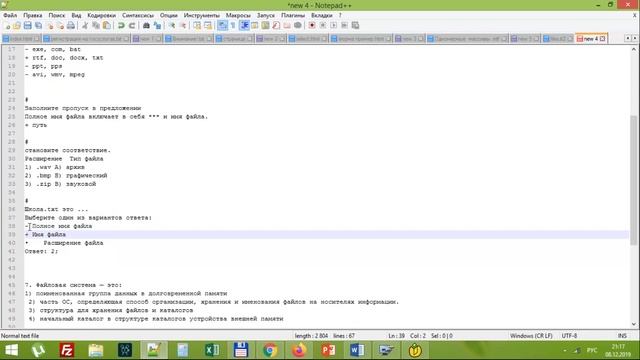The width and height of the screenshot is (640, 360).
Task: Open the Правка menu
Action: tap(33, 15)
